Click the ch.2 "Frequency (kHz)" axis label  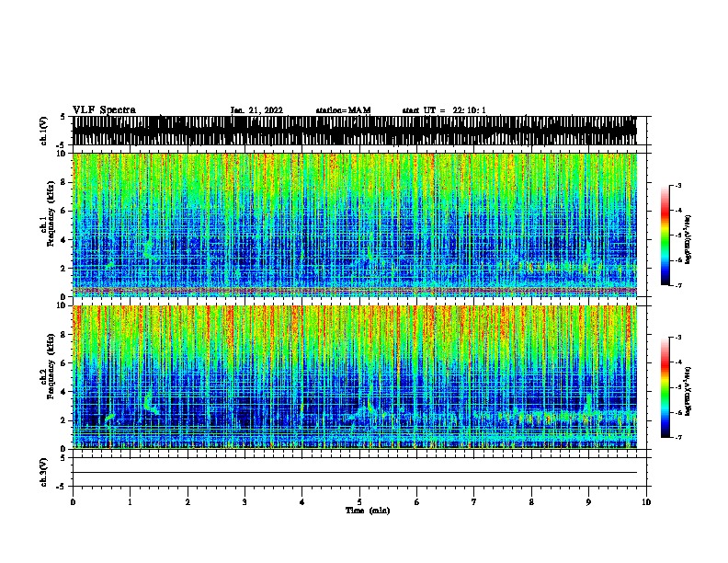click(51, 365)
